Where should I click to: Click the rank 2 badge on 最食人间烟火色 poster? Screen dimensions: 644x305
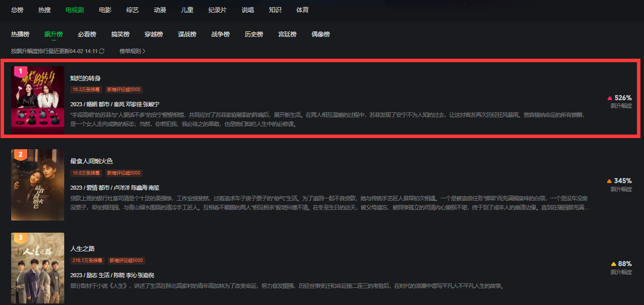click(20, 155)
